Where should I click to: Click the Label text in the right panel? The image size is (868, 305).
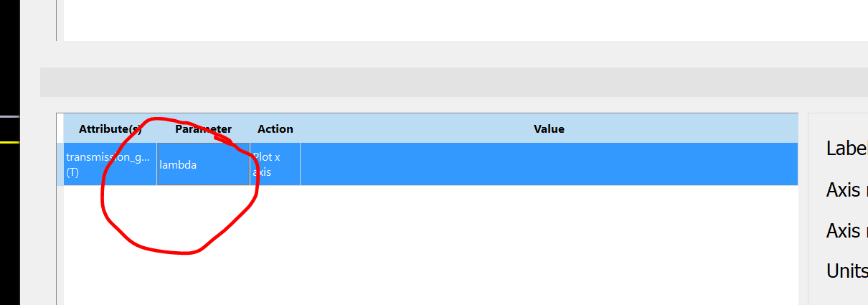846,149
